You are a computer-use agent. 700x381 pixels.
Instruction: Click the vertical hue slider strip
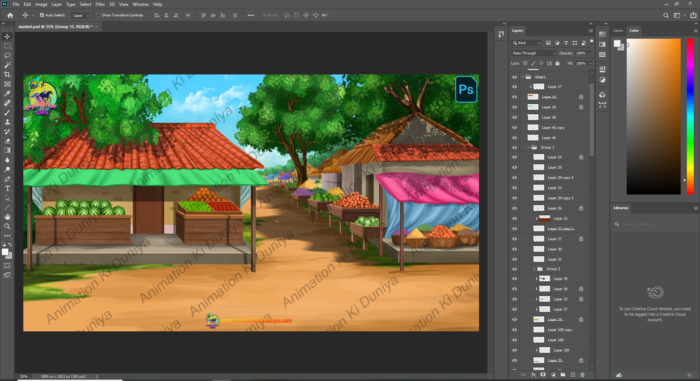coord(690,116)
